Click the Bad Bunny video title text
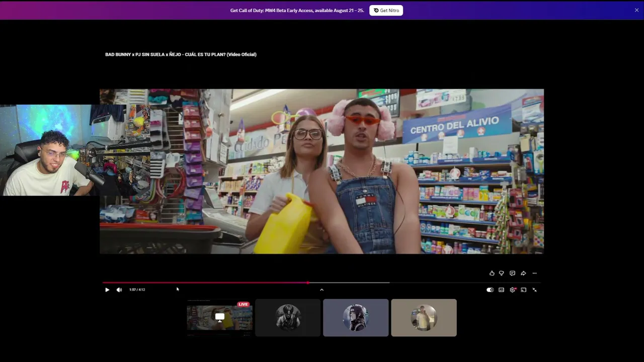 pos(181,54)
